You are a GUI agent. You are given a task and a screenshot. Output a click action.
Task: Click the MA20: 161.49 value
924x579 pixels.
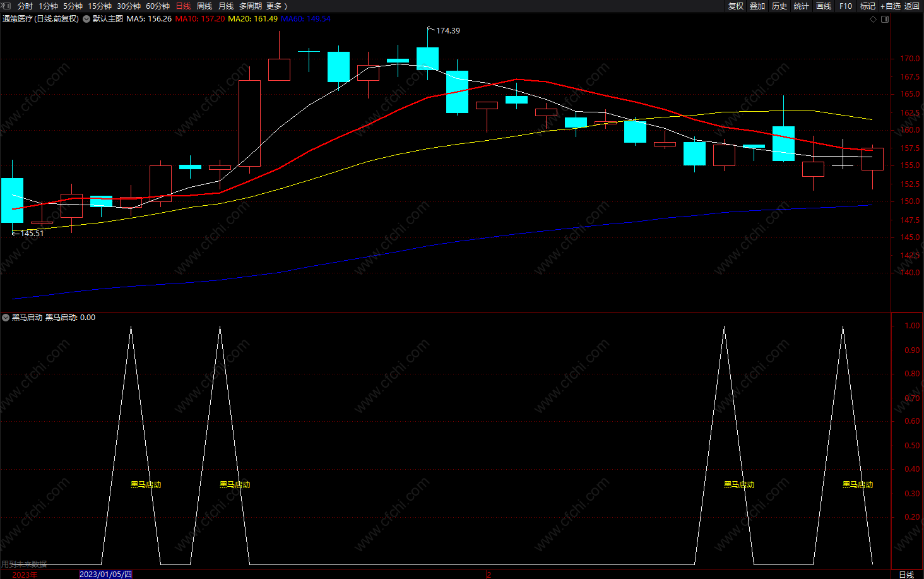[x=252, y=19]
